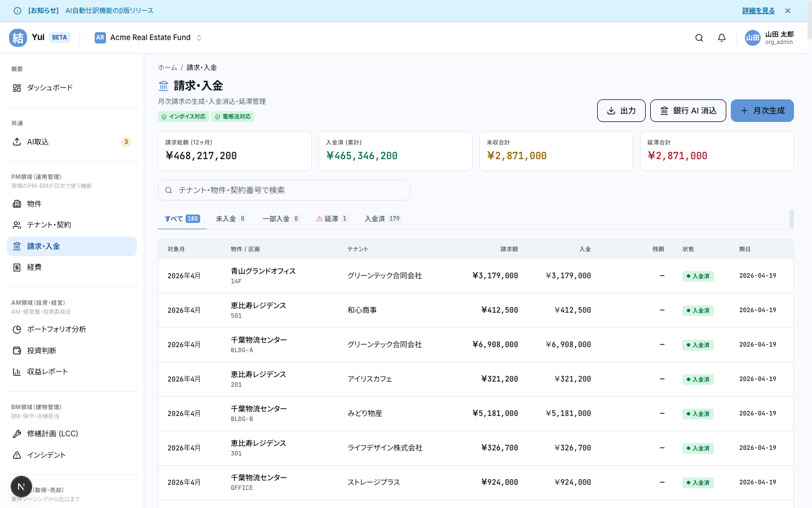Viewport: 812px width, 508px height.
Task: Click the ホーム breadcrumb link
Action: (x=167, y=68)
